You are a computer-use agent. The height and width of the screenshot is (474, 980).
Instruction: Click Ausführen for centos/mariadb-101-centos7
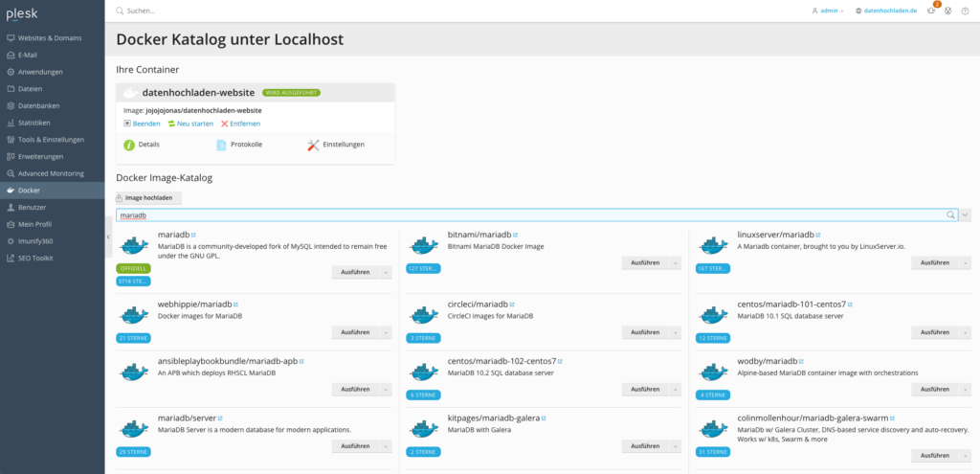pos(935,332)
